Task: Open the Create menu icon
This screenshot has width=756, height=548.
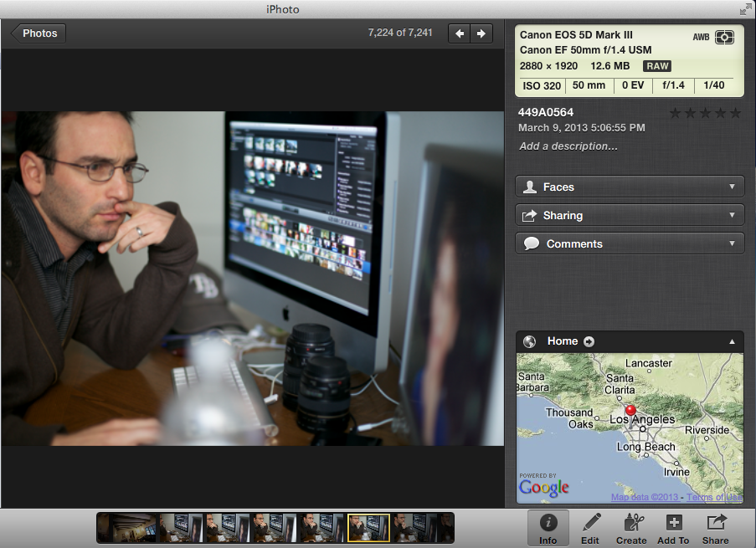Action: pos(631,528)
